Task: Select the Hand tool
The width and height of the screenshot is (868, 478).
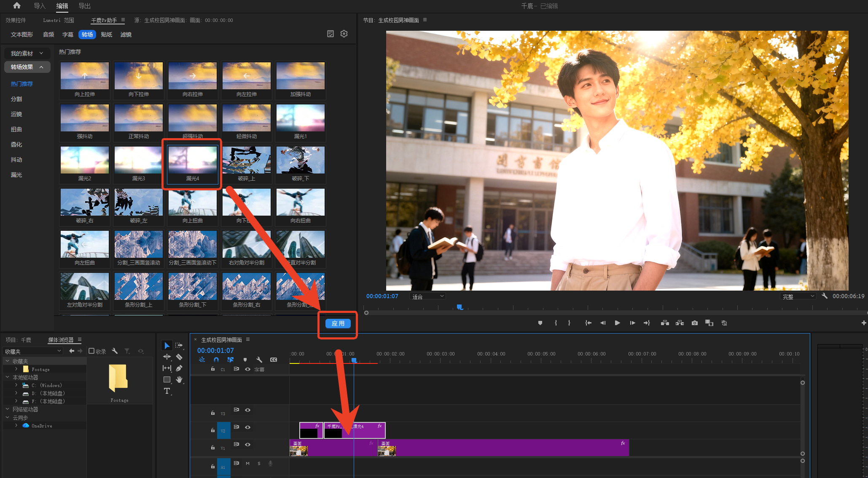Action: pos(179,379)
